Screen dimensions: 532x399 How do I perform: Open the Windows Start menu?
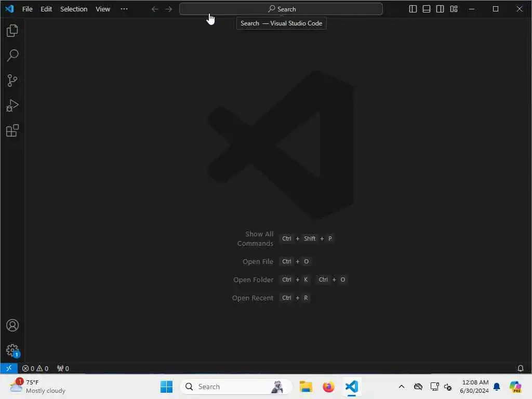click(166, 387)
